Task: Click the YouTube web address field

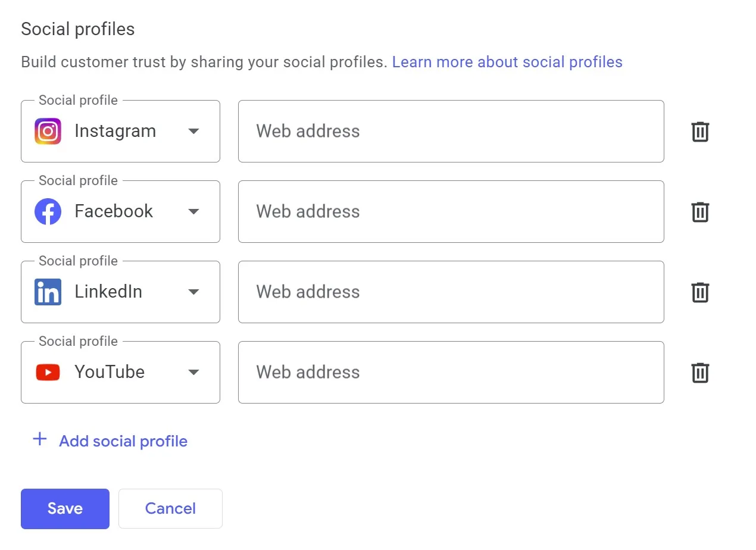Action: [451, 372]
